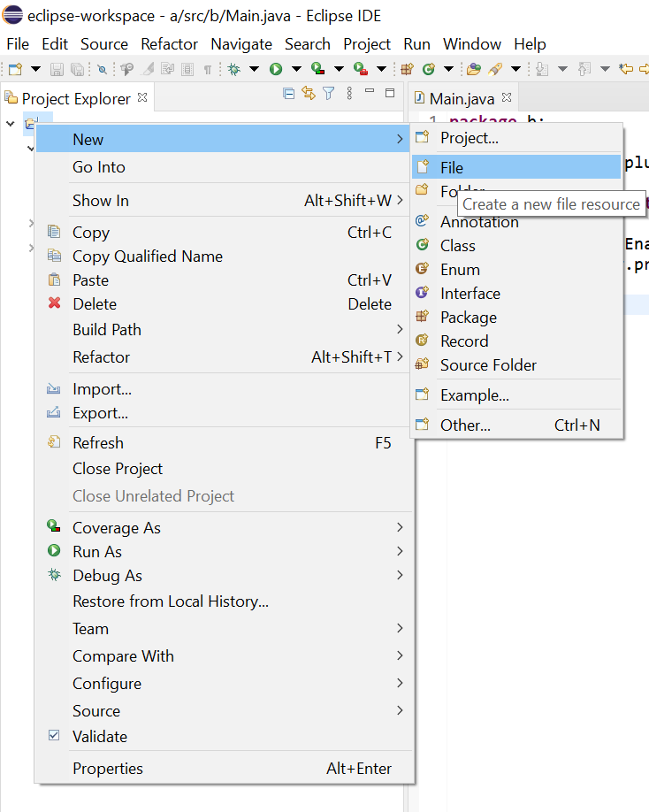Click the Previous Annotation toolbar icon
The width and height of the screenshot is (649, 812).
tap(584, 69)
